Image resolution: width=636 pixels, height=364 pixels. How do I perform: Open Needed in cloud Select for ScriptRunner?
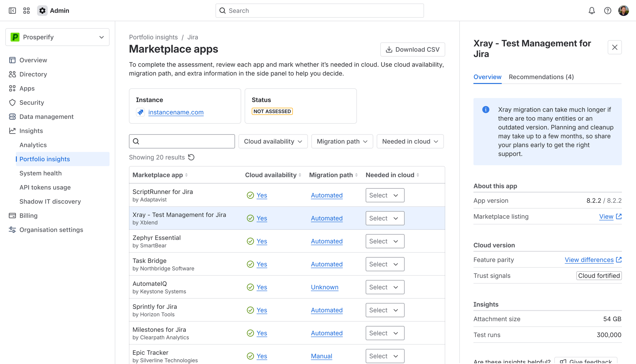point(385,195)
